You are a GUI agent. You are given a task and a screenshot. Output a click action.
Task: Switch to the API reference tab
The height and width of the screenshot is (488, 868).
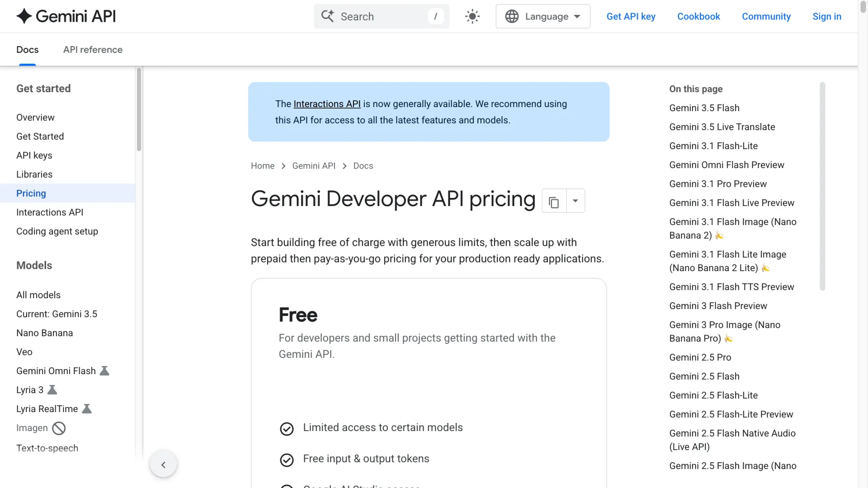click(93, 50)
